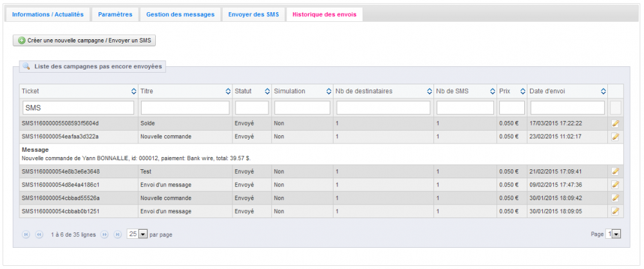Click ticket SMS1160000054cbbad55526a
Viewport: 644px width, 269px height.
[x=61, y=198]
